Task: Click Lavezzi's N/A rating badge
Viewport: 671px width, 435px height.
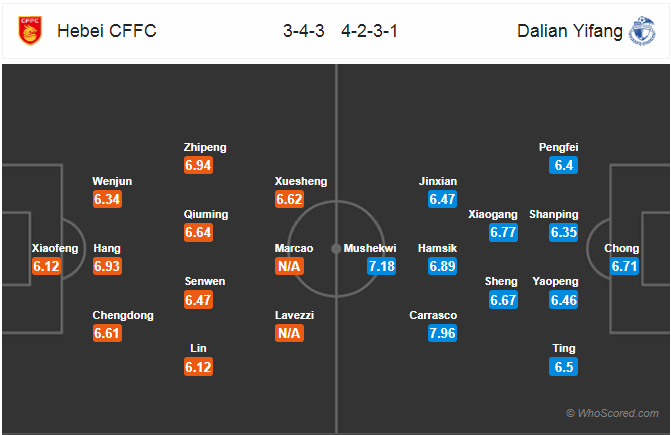Action: tap(289, 333)
